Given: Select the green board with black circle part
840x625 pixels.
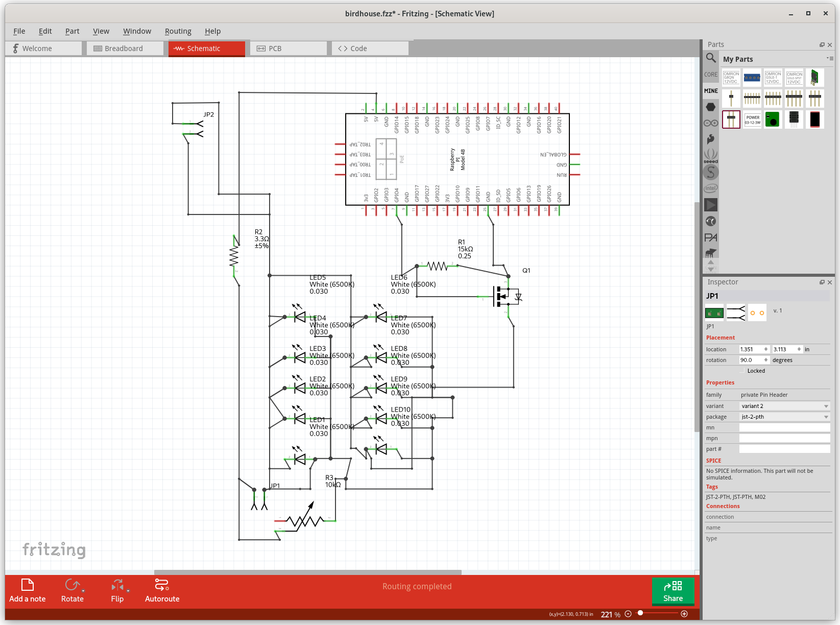Looking at the screenshot, I should click(x=773, y=119).
